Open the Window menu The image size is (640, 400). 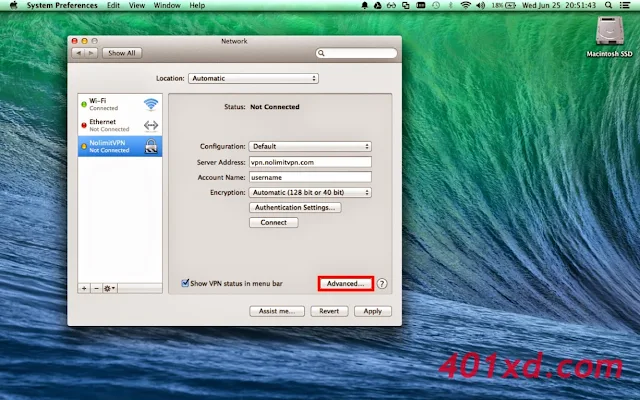pos(167,5)
